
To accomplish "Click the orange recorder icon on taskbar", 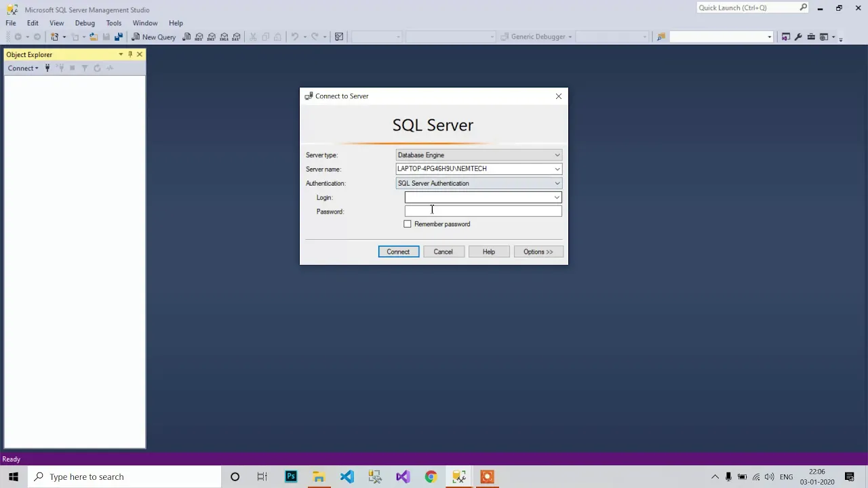I will (487, 476).
